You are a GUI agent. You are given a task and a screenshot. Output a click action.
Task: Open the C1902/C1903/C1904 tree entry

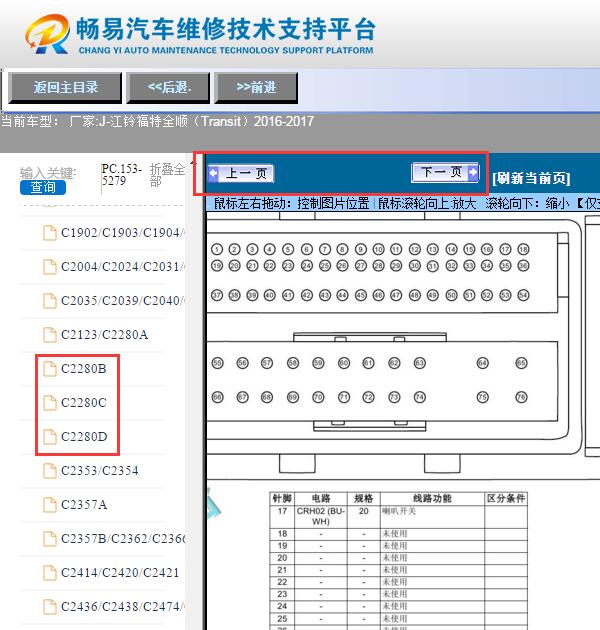[123, 233]
